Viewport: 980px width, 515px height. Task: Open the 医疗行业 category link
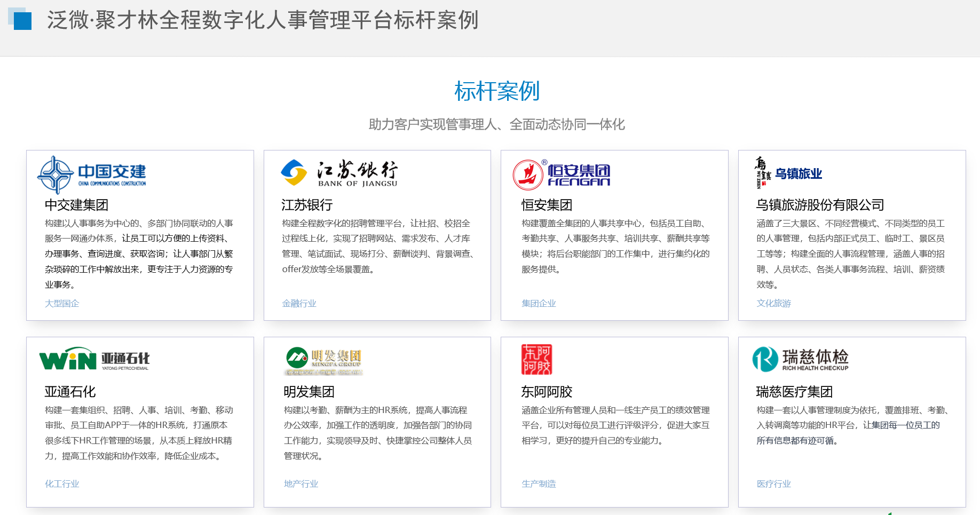click(x=774, y=484)
